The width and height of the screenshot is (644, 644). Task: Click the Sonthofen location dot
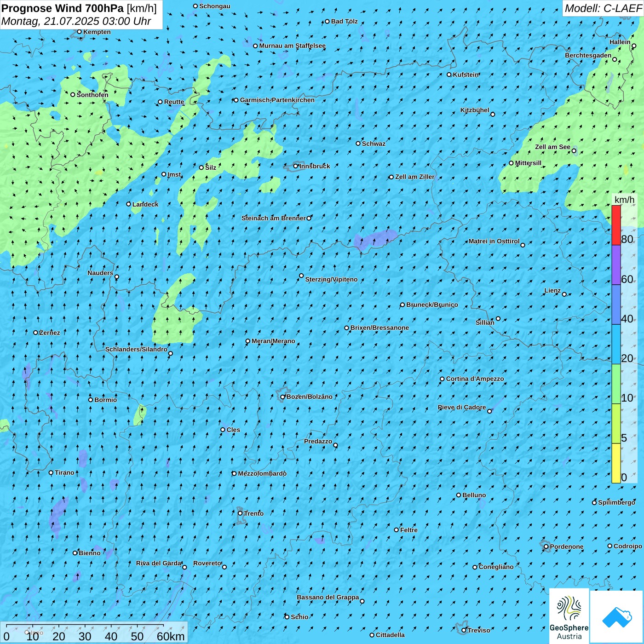[73, 95]
